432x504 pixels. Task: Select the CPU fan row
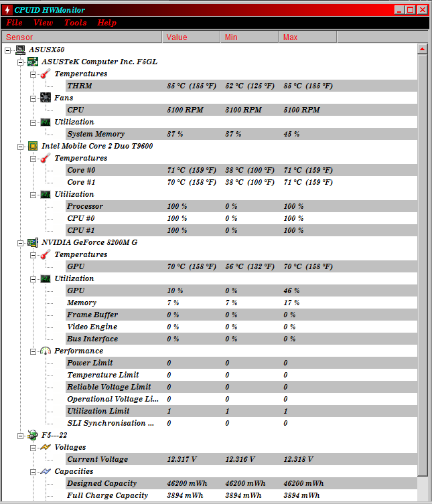[x=241, y=110]
